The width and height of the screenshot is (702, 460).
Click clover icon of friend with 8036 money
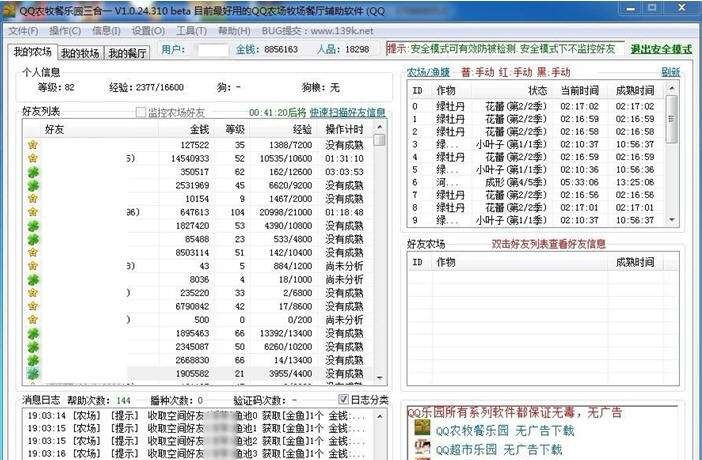33,279
